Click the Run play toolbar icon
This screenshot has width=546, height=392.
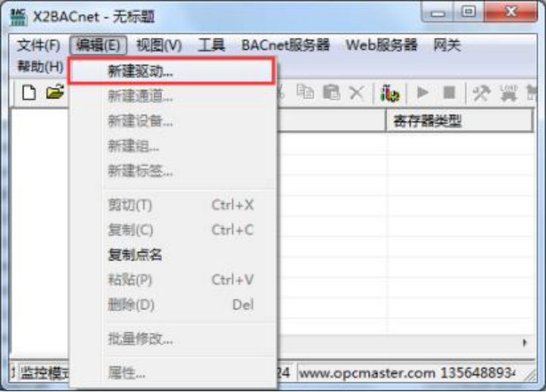click(x=423, y=92)
